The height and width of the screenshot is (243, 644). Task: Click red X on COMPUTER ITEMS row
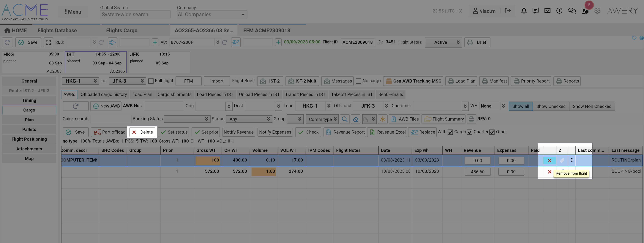click(x=550, y=160)
